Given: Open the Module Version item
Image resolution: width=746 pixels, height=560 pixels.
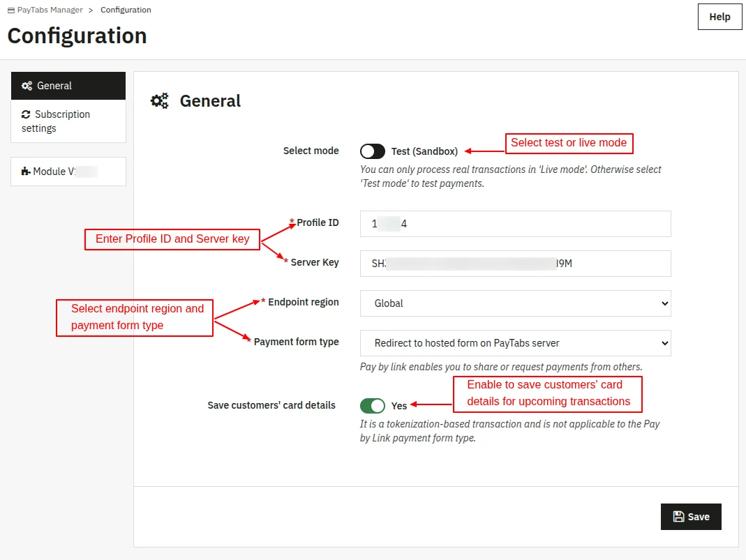Looking at the screenshot, I should 68,172.
